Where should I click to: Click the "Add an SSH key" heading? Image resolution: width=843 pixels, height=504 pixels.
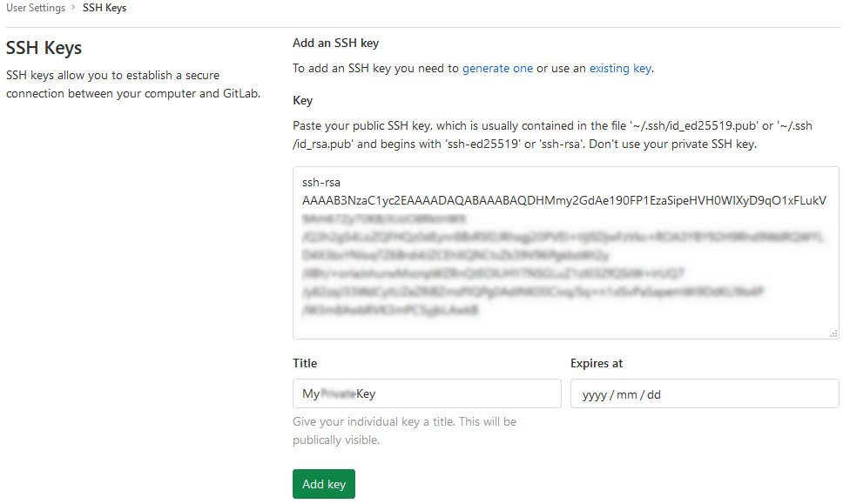tap(335, 43)
